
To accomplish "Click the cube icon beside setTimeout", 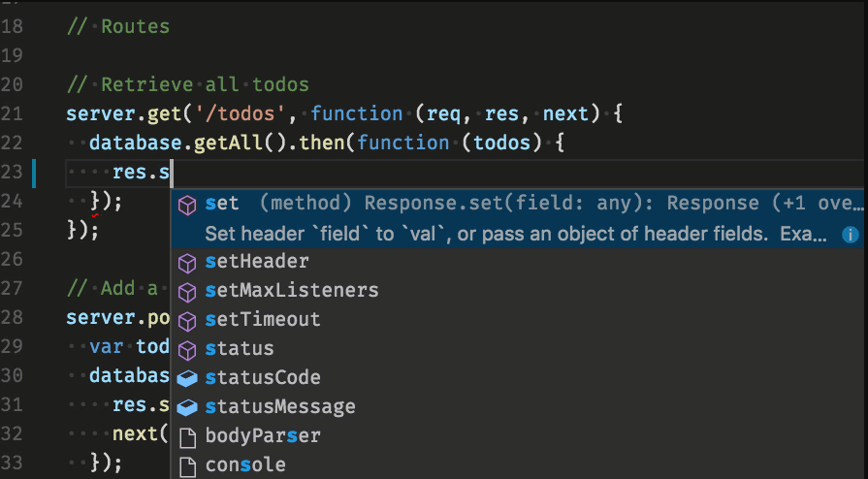I will (187, 321).
